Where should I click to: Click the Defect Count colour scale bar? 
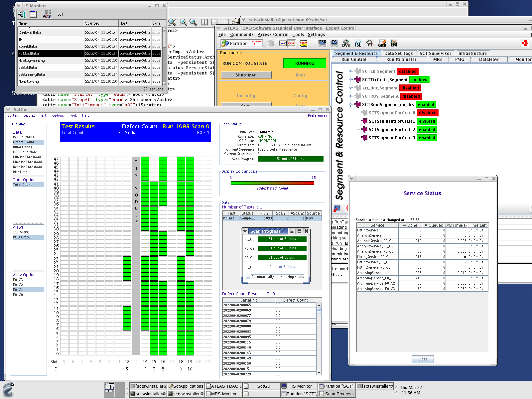272,183
